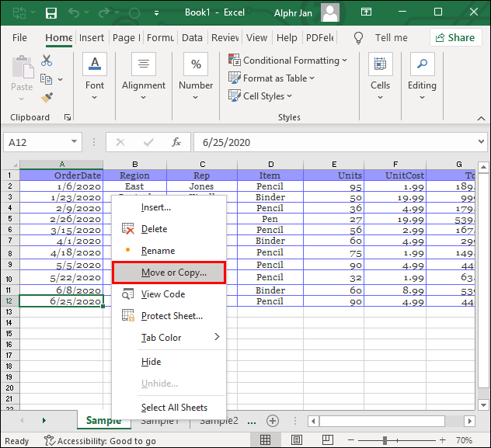Click the Format Painter brush icon
The image size is (491, 448).
pos(47,97)
